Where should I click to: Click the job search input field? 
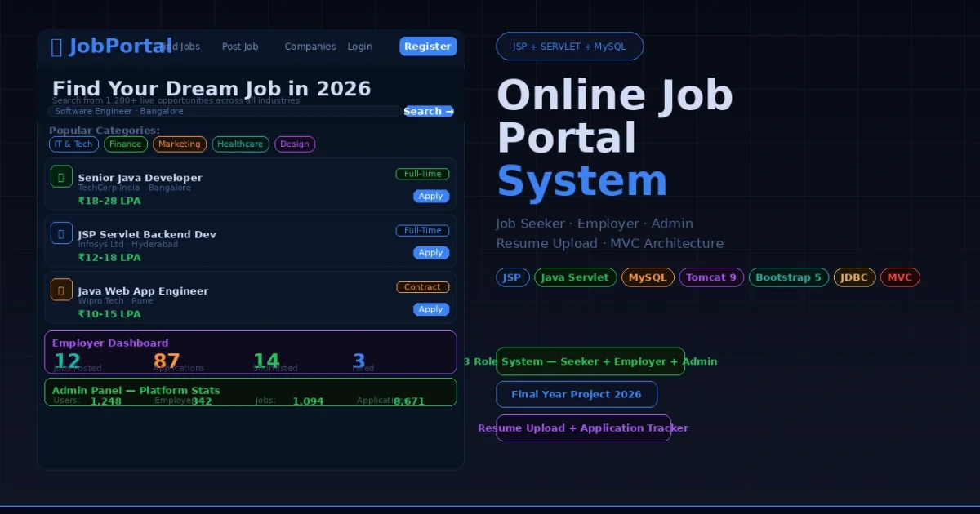pos(220,111)
